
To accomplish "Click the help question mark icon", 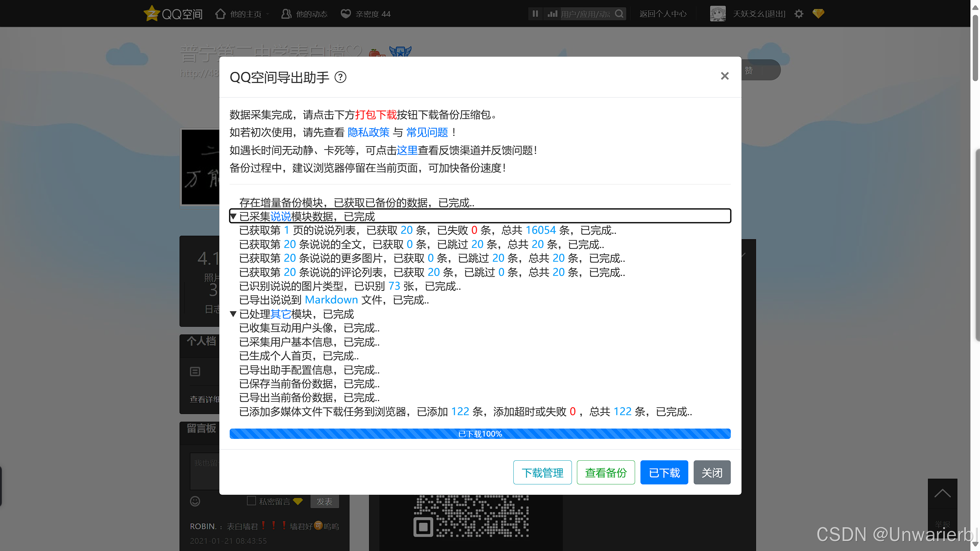I will pos(340,77).
